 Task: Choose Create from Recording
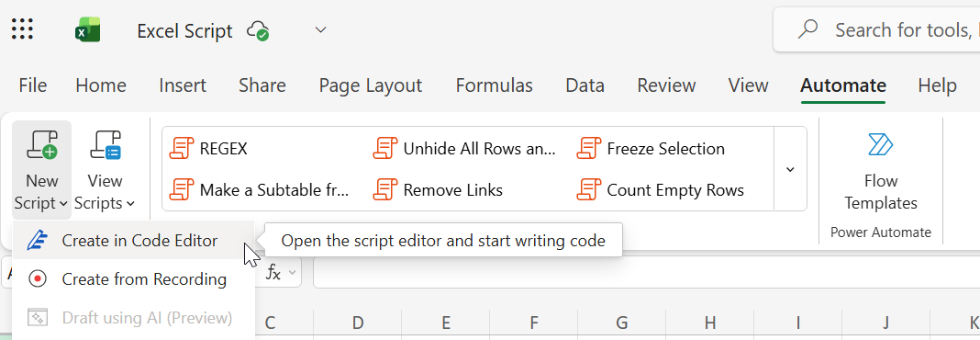[133, 279]
